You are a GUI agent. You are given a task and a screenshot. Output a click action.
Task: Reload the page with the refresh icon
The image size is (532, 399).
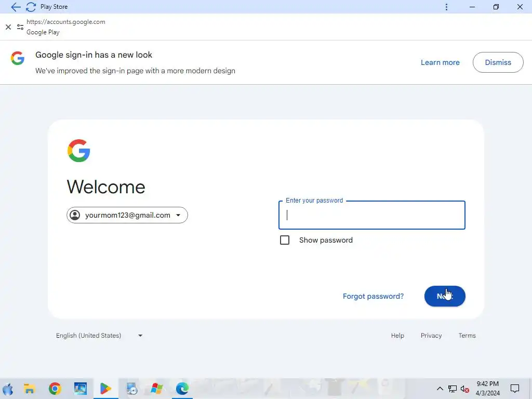point(31,7)
